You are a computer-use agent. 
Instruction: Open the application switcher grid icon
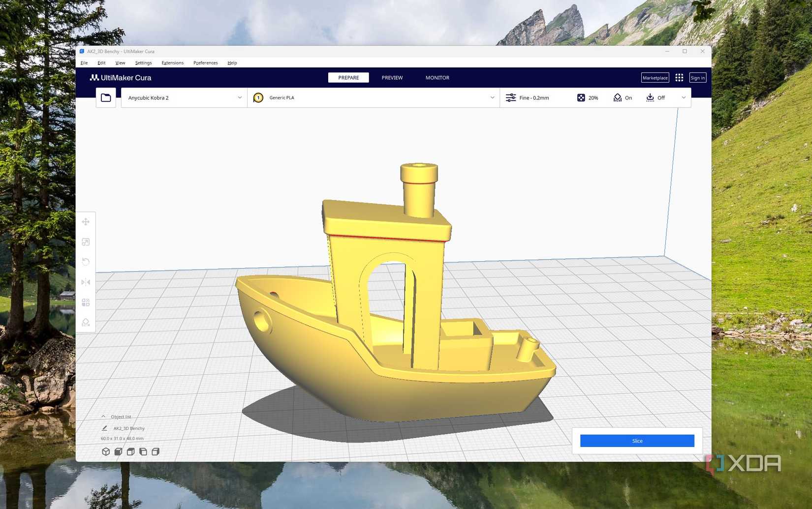[679, 77]
